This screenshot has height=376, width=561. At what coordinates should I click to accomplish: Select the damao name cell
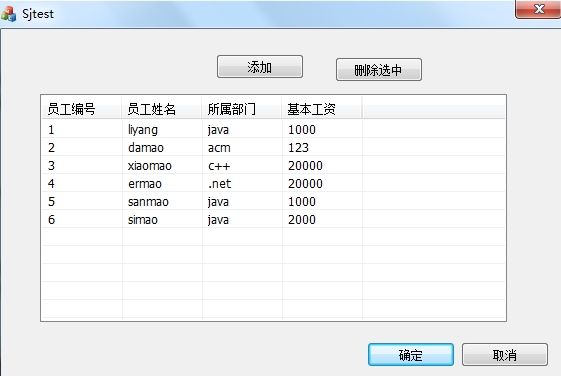coord(162,147)
